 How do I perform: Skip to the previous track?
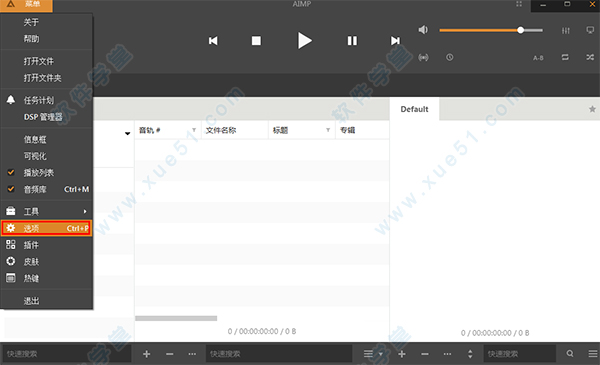213,41
